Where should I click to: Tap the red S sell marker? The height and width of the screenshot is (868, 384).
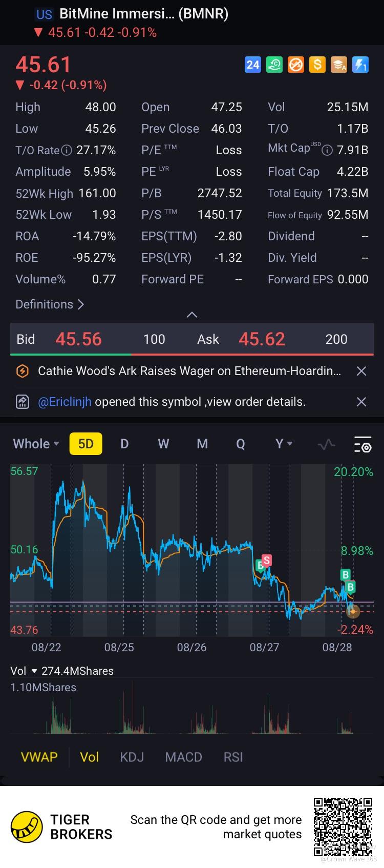point(267,560)
